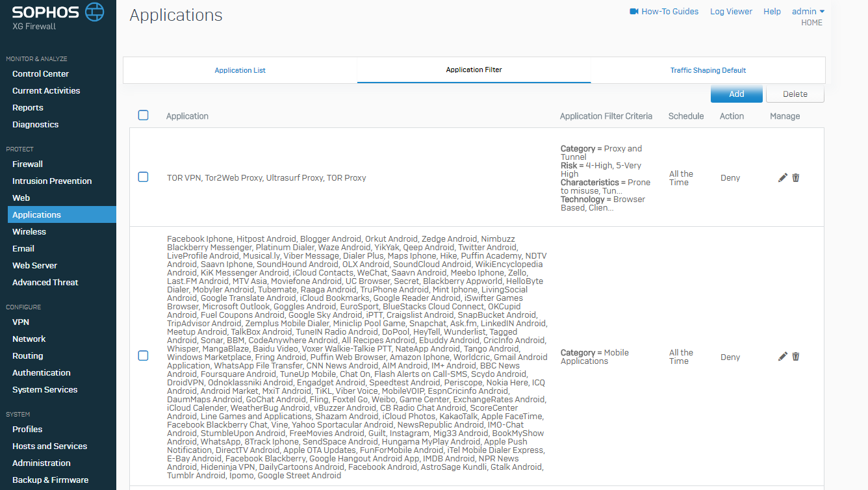Open Routing configuration

tap(28, 356)
